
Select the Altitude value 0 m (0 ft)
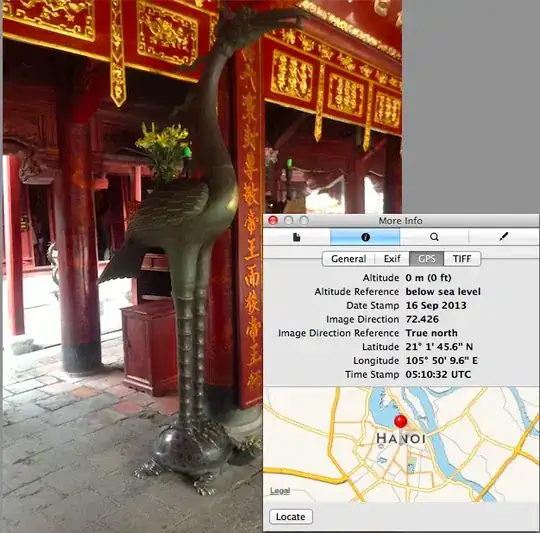(x=428, y=278)
